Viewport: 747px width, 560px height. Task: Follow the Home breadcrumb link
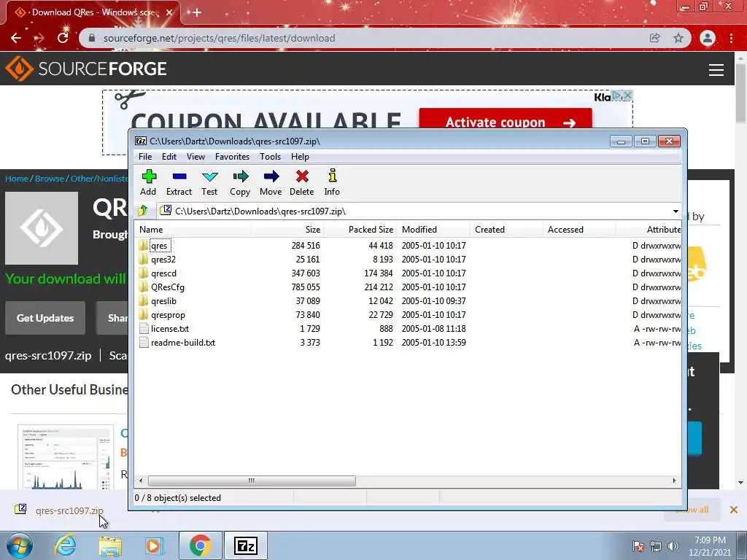click(17, 179)
